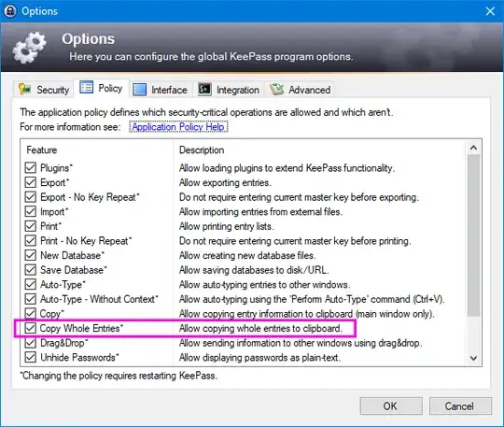Go to the Integration tab

(x=229, y=90)
